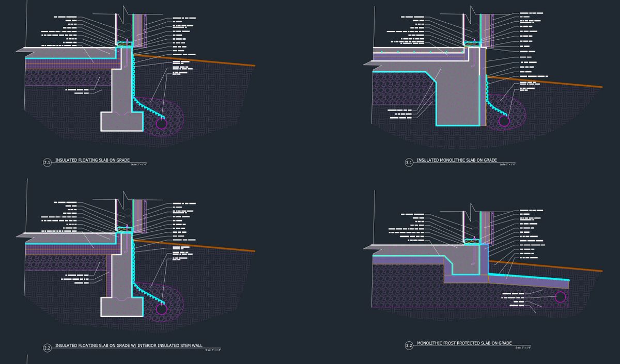Click the magenta drain pipe circle in detail 2.1
Image resolution: width=620 pixels, height=364 pixels.
[x=161, y=123]
